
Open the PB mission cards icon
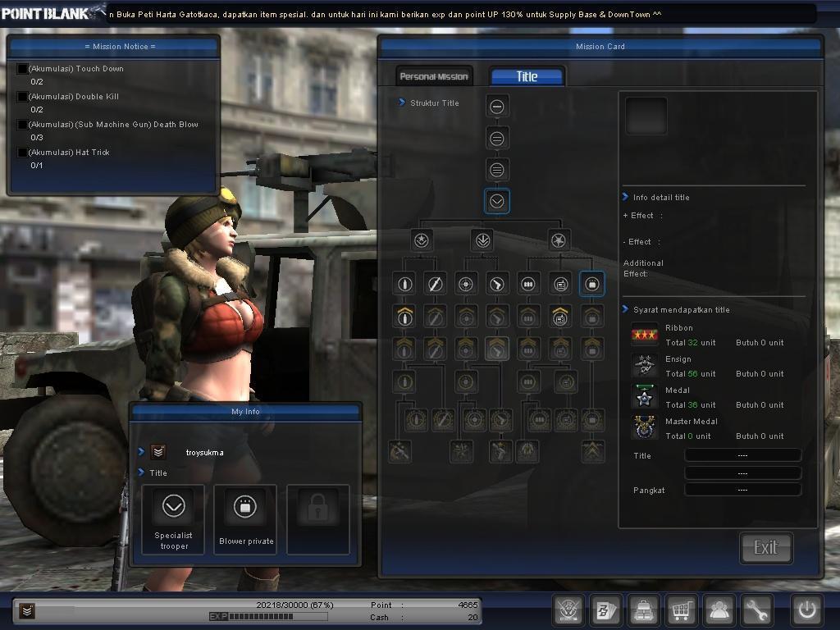[606, 609]
